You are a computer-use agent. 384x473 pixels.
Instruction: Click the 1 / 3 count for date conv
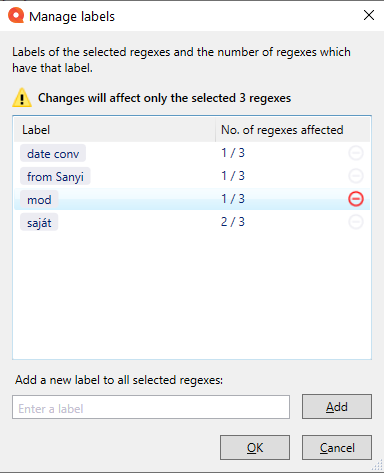click(x=233, y=153)
